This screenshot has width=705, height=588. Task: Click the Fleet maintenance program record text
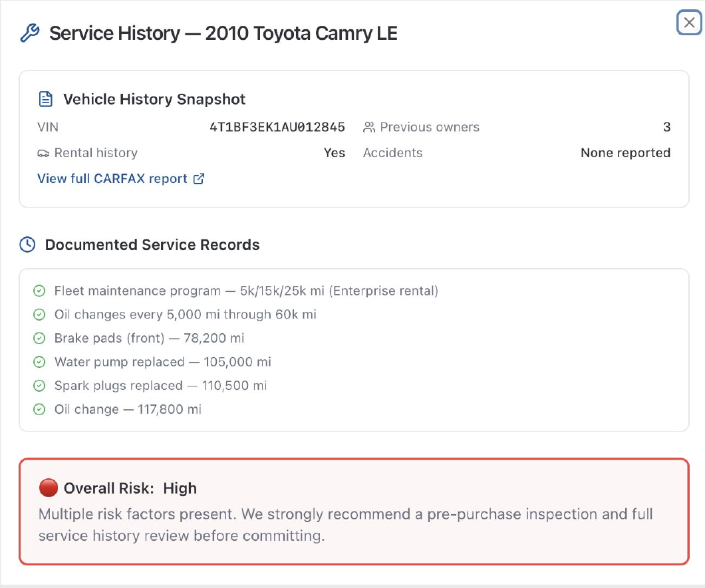click(x=246, y=291)
